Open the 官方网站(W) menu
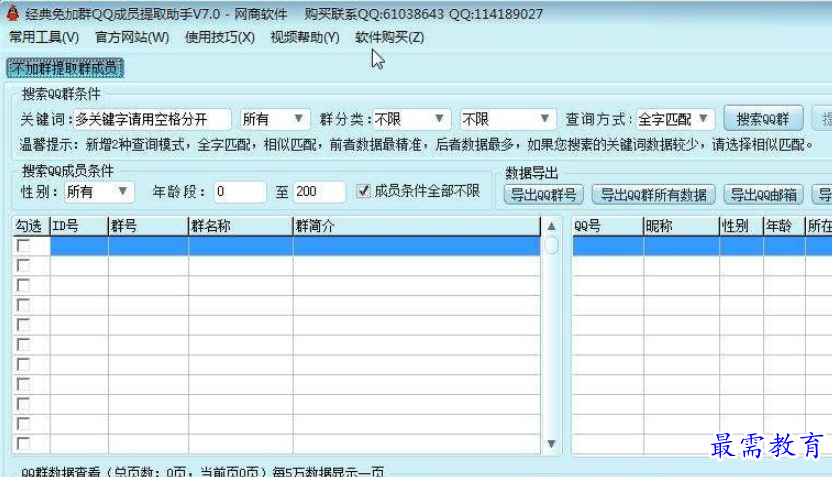The width and height of the screenshot is (832, 477). (x=132, y=37)
